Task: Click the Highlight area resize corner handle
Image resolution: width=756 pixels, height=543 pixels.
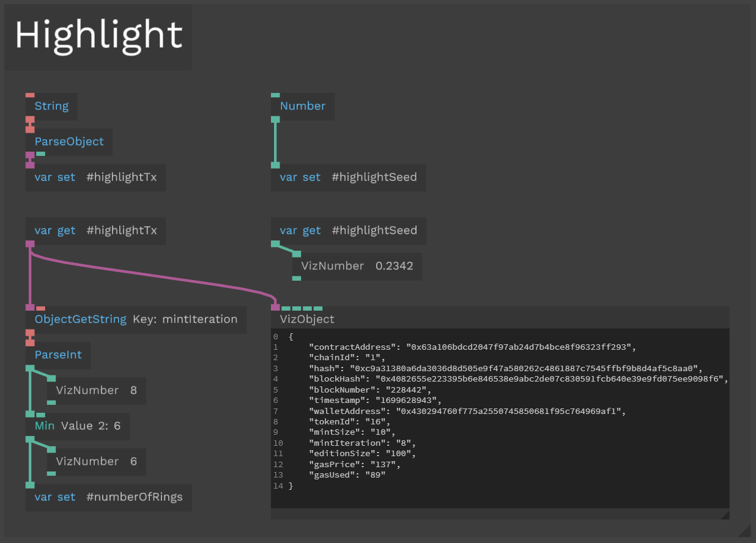Action: point(745,531)
